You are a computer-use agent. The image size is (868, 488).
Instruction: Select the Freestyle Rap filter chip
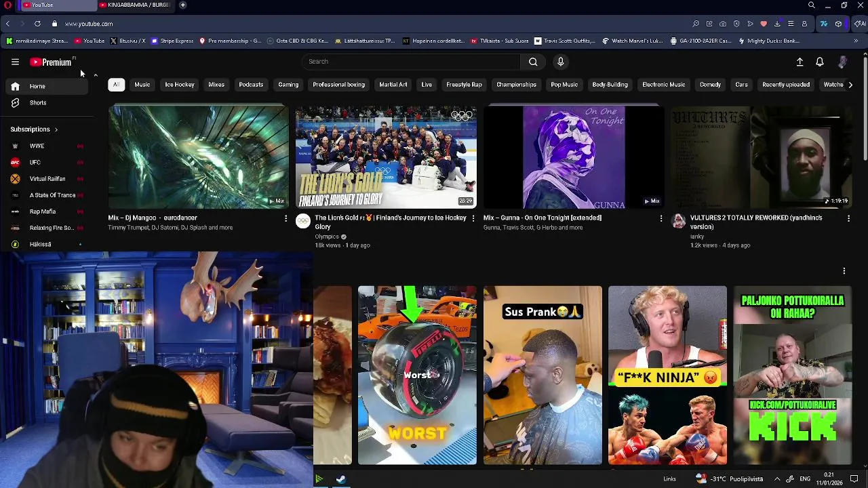(x=464, y=85)
